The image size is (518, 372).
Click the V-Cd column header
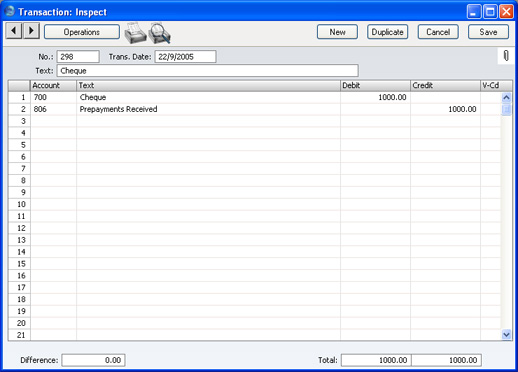[496, 85]
